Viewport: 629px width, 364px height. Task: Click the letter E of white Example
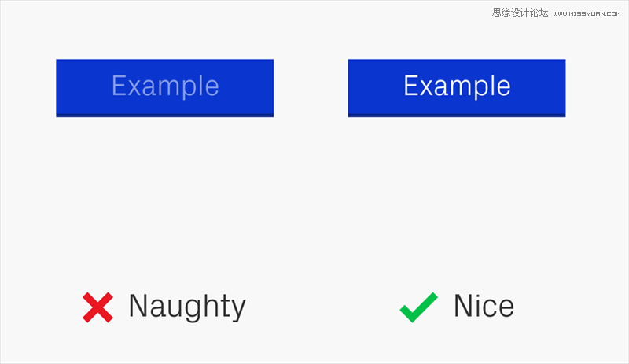coord(411,85)
